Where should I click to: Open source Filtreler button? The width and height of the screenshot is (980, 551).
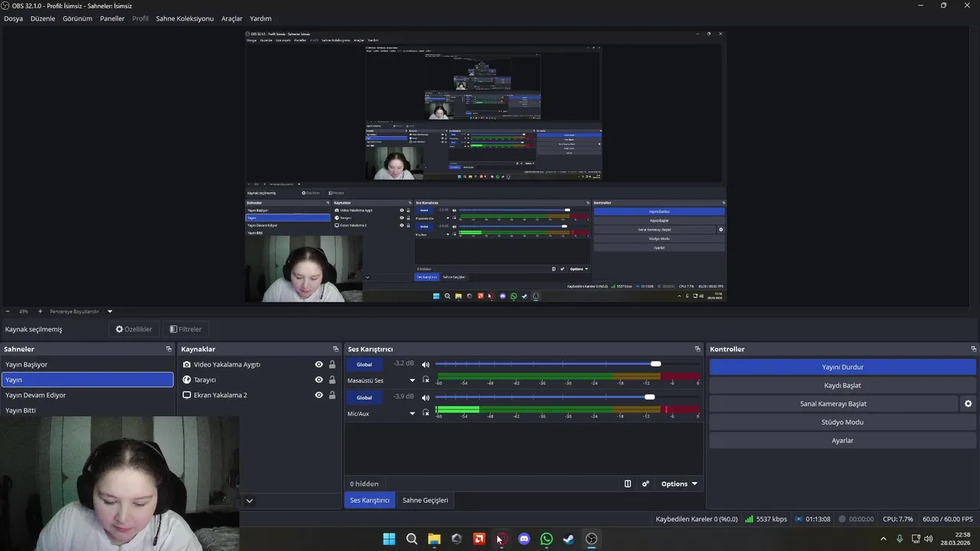[x=185, y=329]
